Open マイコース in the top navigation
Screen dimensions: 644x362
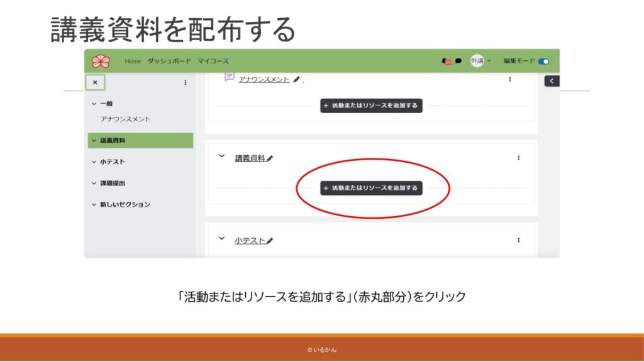point(213,61)
